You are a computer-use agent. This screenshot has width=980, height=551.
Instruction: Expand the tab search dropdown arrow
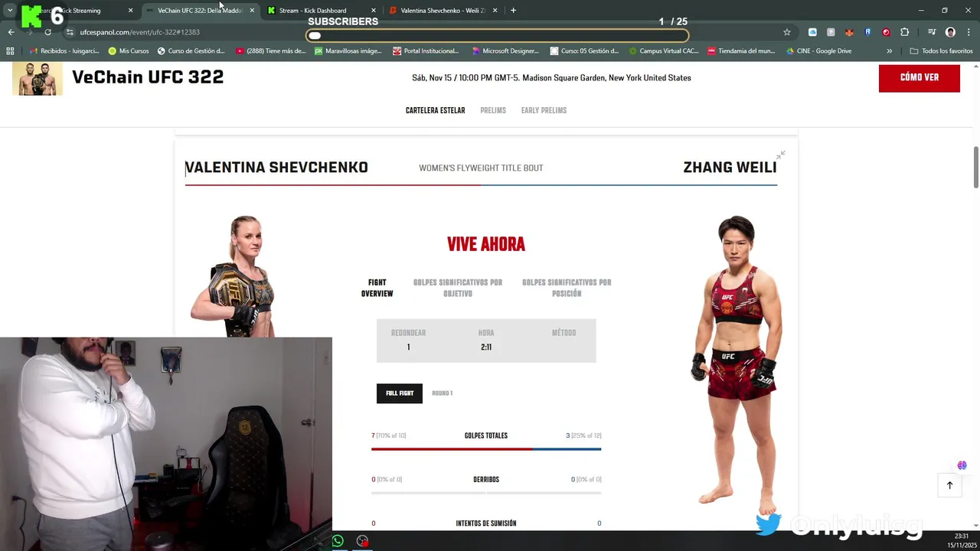(10, 11)
